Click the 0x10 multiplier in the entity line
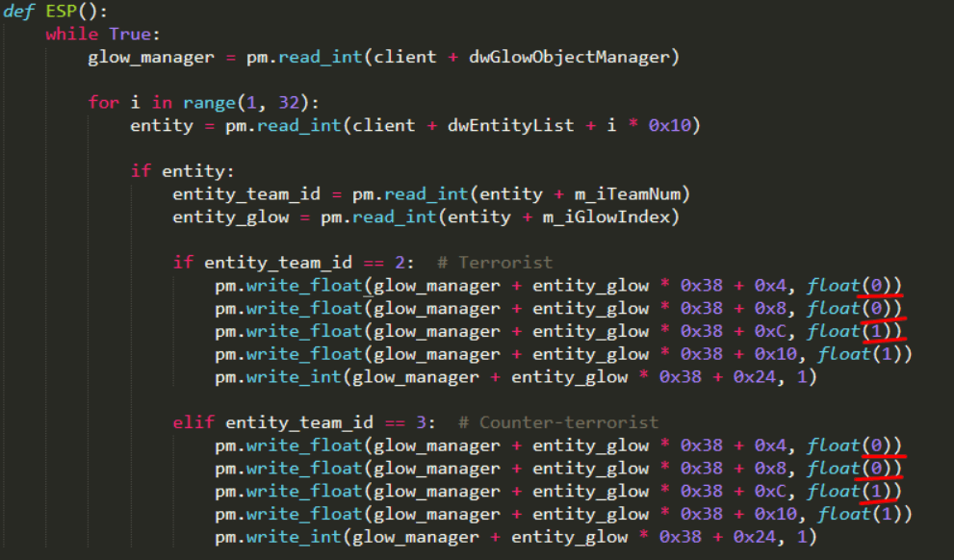 coord(669,125)
